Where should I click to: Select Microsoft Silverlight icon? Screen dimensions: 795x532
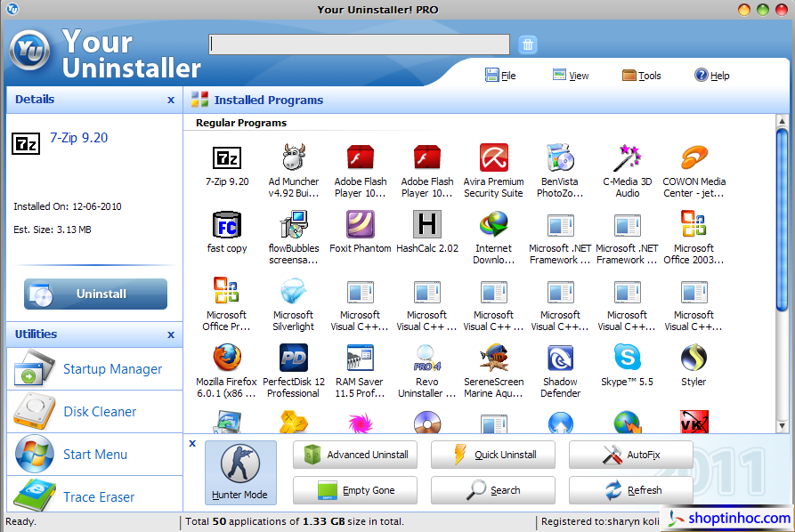coord(294,291)
